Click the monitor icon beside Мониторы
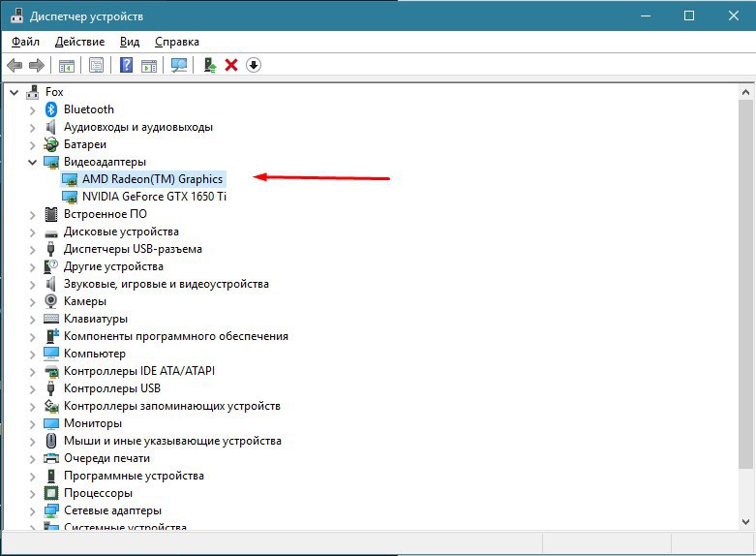This screenshot has width=756, height=556. pos(51,423)
